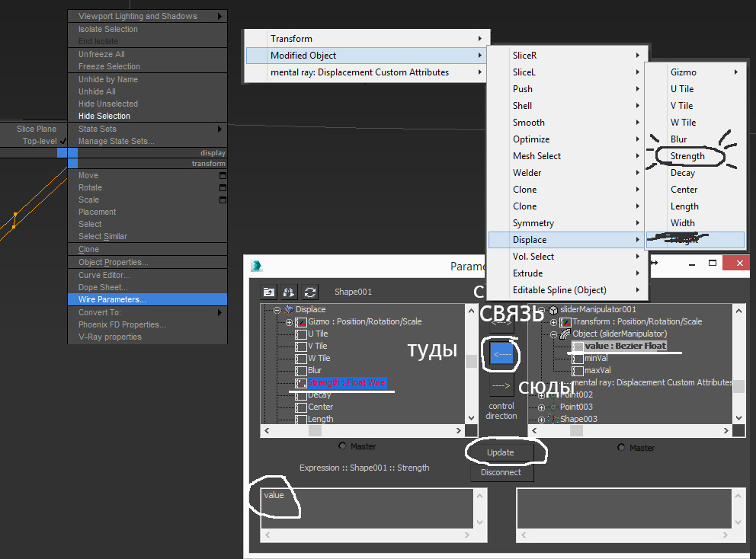Viewport: 756px width, 559px height.
Task: Open Scale settings box in quad menu
Action: tap(223, 200)
